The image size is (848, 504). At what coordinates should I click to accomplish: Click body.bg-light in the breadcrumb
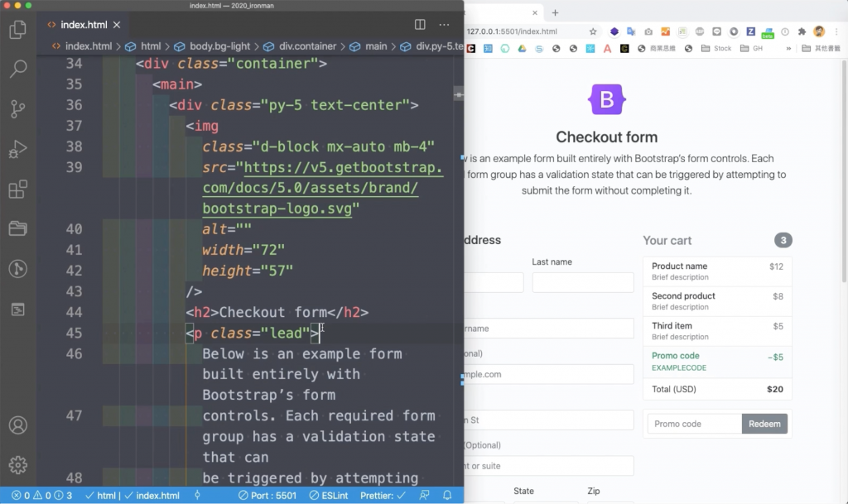[219, 46]
